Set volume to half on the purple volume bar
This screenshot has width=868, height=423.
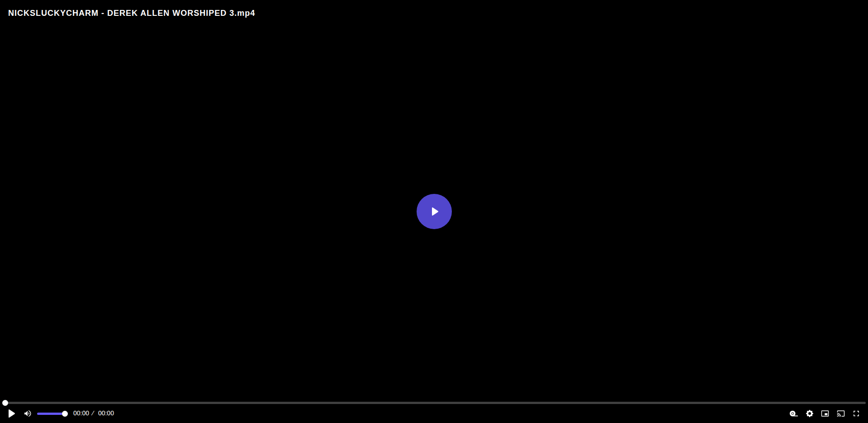51,414
